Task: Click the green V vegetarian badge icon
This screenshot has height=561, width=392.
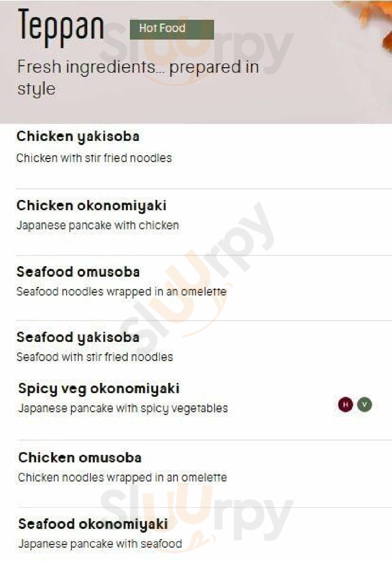Action: click(x=364, y=405)
